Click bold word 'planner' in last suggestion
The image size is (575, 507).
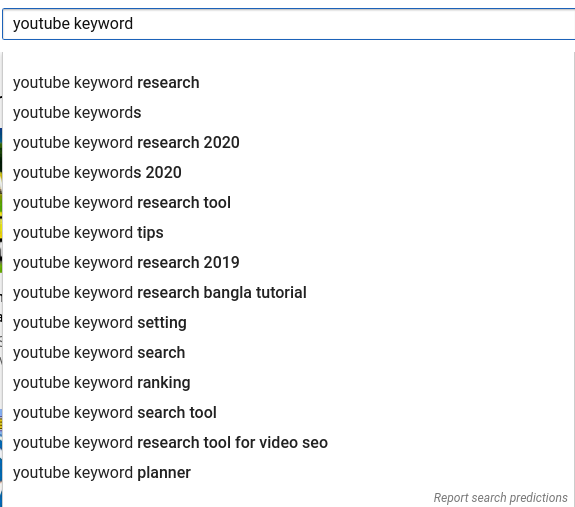[164, 473]
